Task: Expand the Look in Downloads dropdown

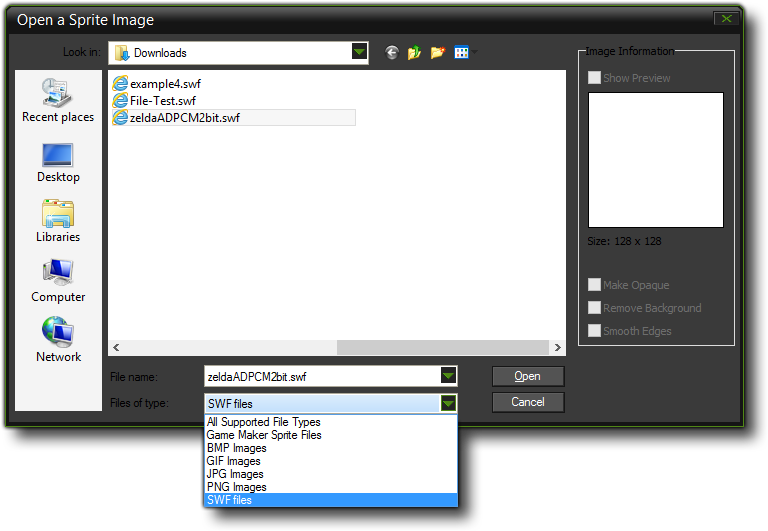Action: coord(359,53)
